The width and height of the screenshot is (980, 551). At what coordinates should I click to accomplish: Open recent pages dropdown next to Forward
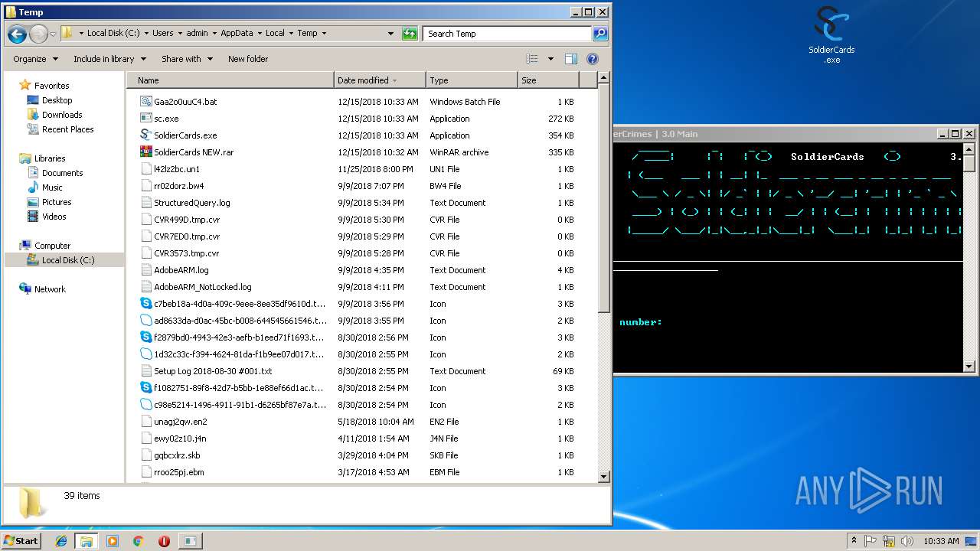(x=53, y=34)
